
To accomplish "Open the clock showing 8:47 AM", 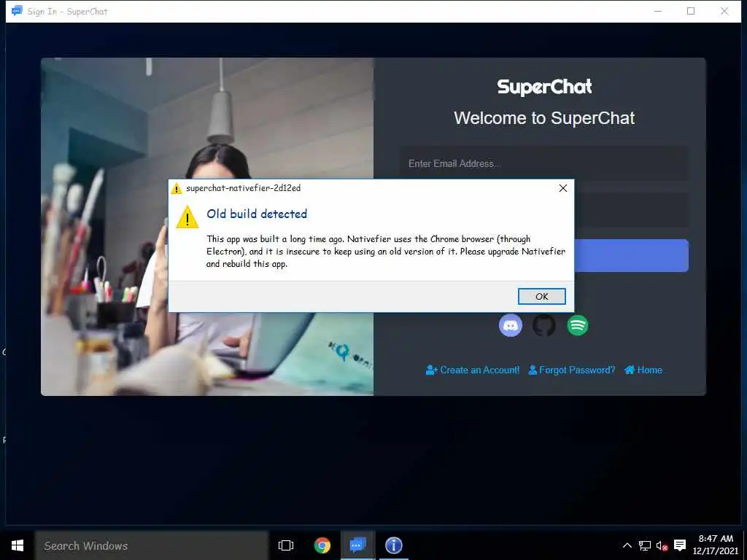I will (715, 545).
